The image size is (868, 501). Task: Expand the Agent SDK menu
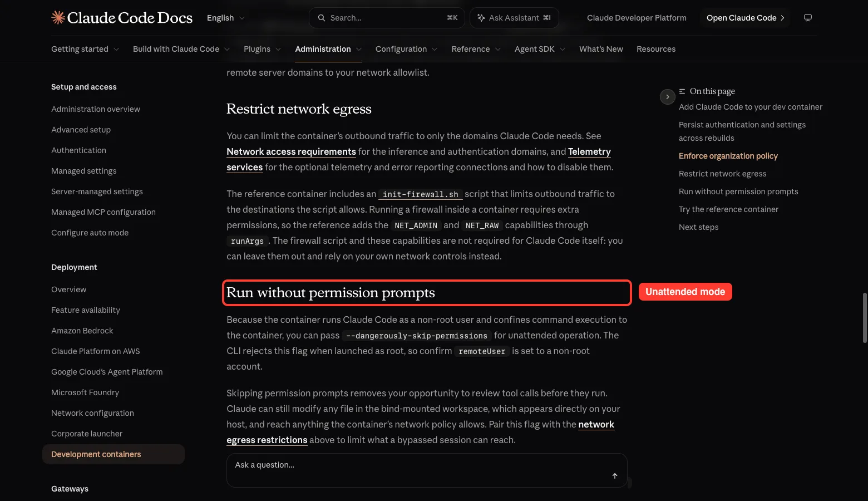coord(540,49)
